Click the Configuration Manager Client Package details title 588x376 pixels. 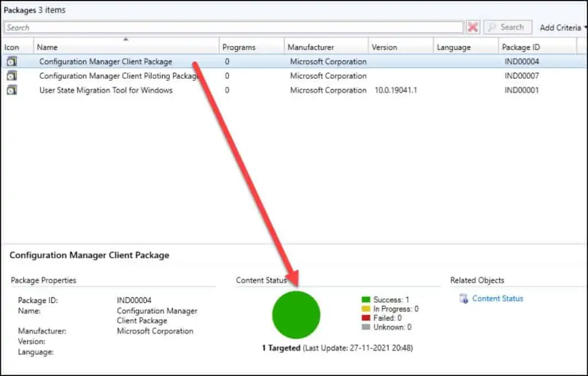click(89, 255)
